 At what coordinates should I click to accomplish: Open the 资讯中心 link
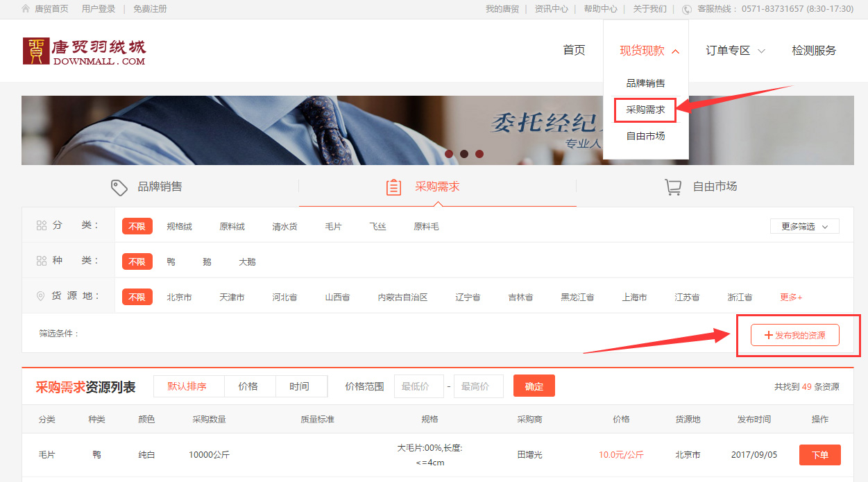pyautogui.click(x=552, y=9)
